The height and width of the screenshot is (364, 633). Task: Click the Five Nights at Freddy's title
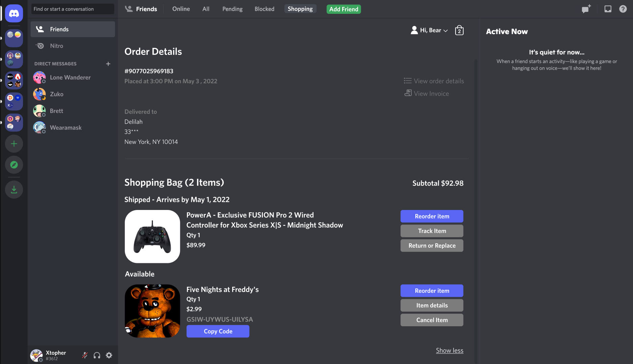coord(223,290)
